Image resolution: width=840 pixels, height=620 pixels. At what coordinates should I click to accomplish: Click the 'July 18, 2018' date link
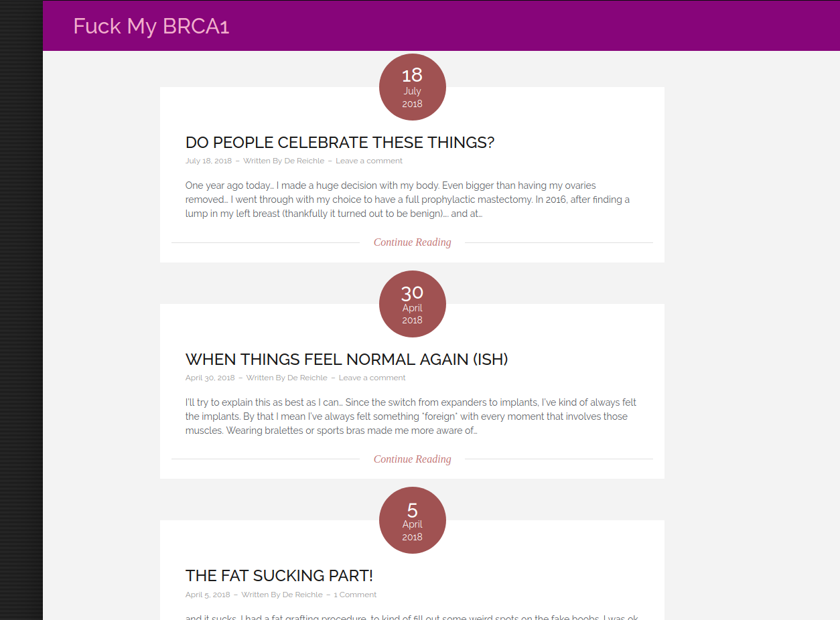208,161
